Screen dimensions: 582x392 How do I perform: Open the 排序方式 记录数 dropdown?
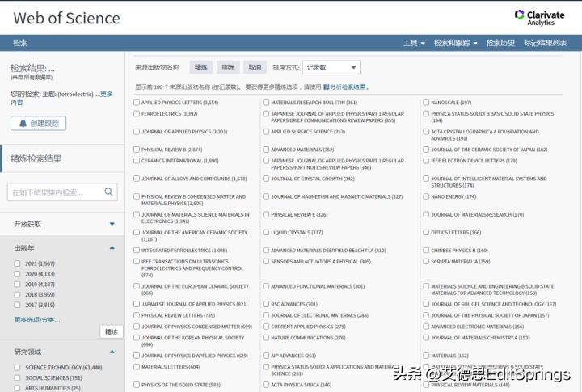coord(331,67)
